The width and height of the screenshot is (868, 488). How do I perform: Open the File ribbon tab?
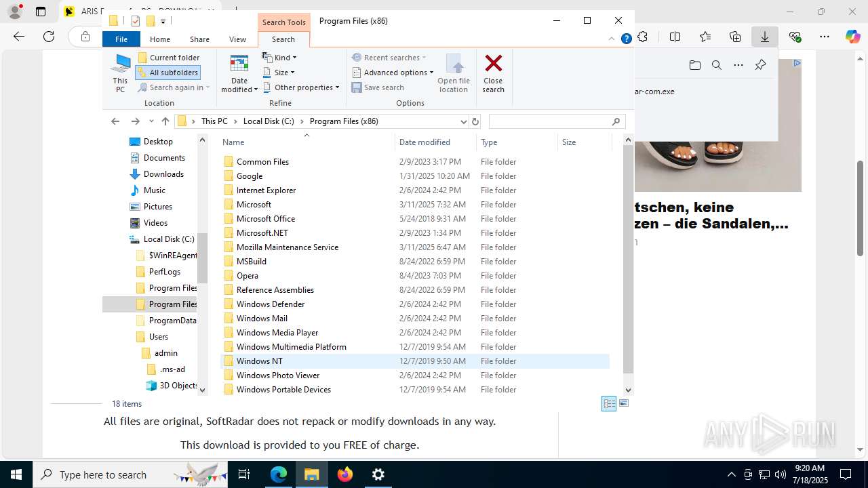[121, 39]
